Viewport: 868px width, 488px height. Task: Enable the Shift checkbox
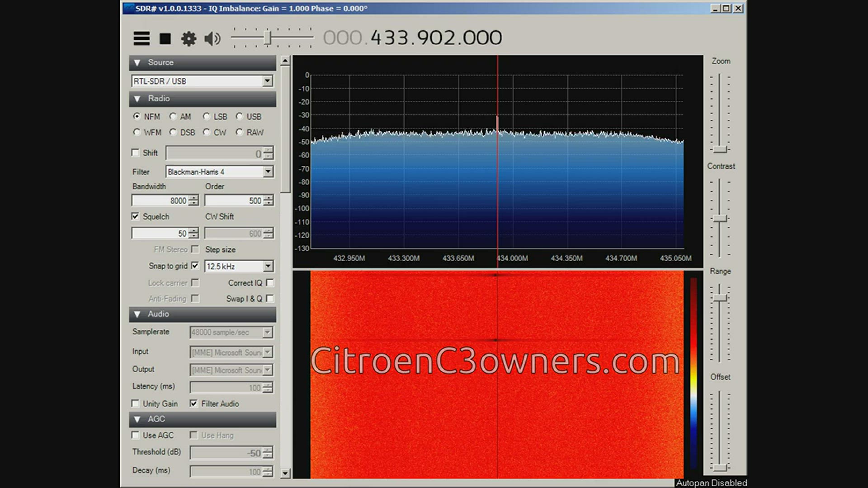[135, 153]
